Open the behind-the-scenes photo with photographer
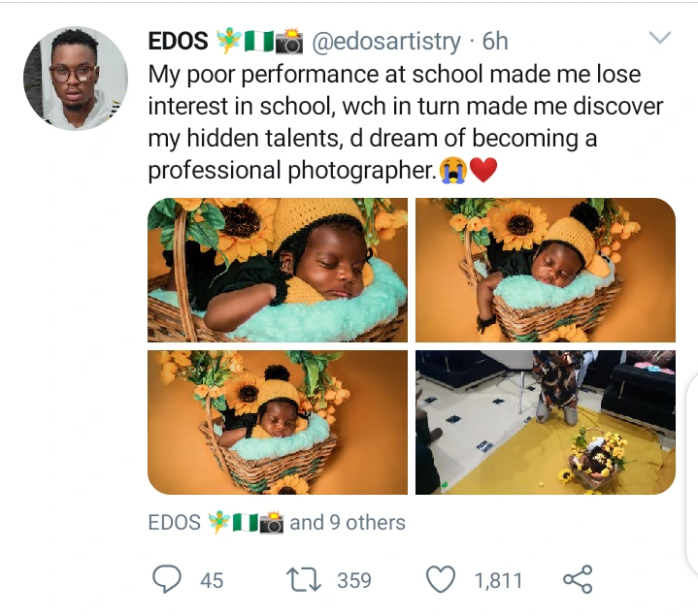 (545, 422)
